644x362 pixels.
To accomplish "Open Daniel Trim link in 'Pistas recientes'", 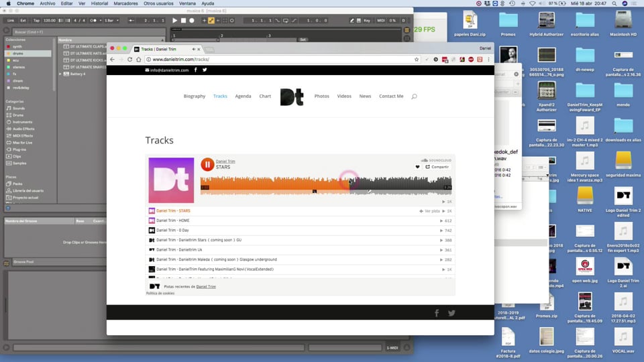I will point(206,286).
